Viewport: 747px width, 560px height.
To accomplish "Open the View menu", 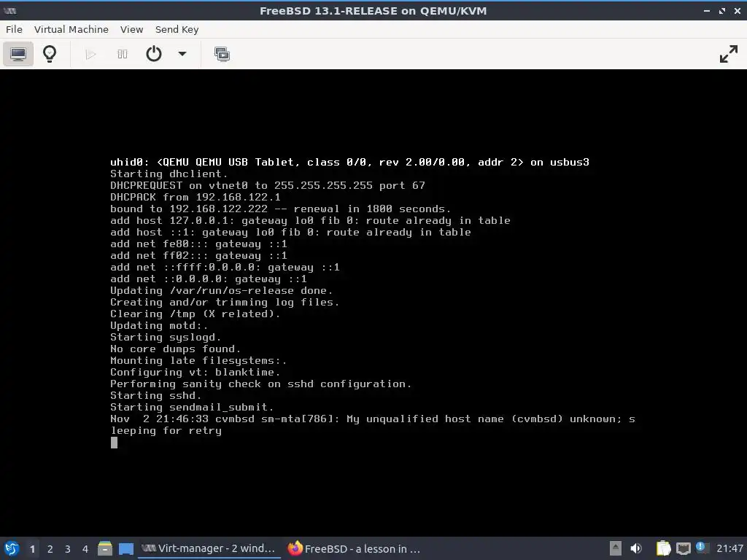I will 131,29.
